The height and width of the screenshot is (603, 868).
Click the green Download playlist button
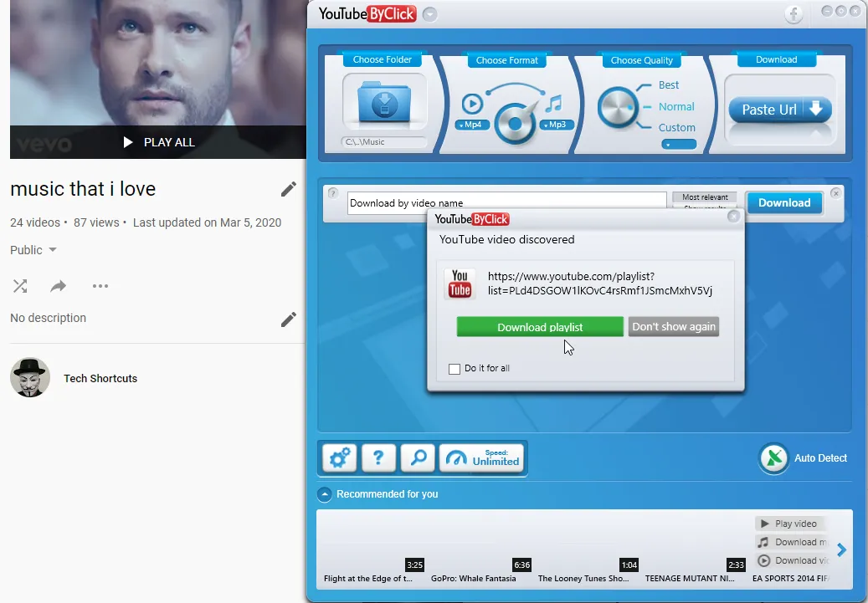540,327
